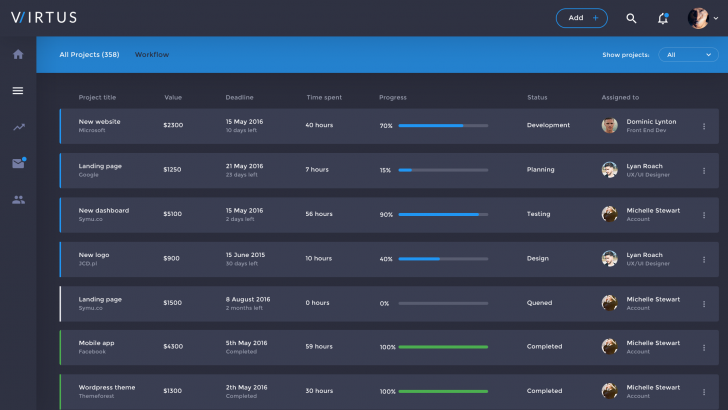
Task: Click the Queued status text
Action: (x=540, y=303)
